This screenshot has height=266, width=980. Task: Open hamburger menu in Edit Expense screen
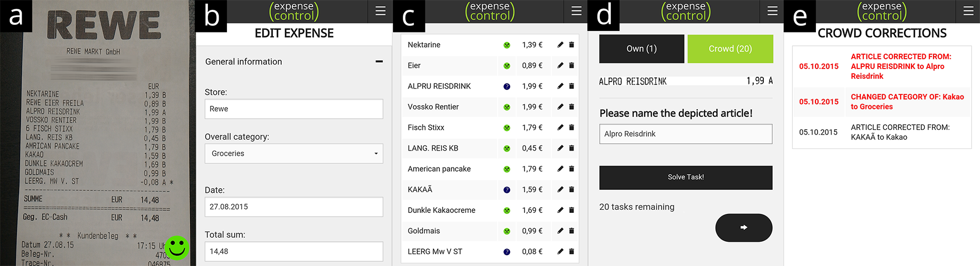click(x=381, y=11)
